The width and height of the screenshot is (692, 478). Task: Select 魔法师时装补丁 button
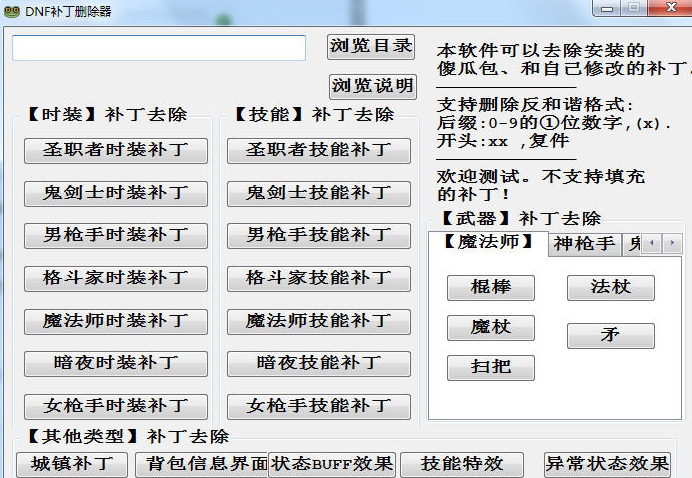pyautogui.click(x=116, y=321)
